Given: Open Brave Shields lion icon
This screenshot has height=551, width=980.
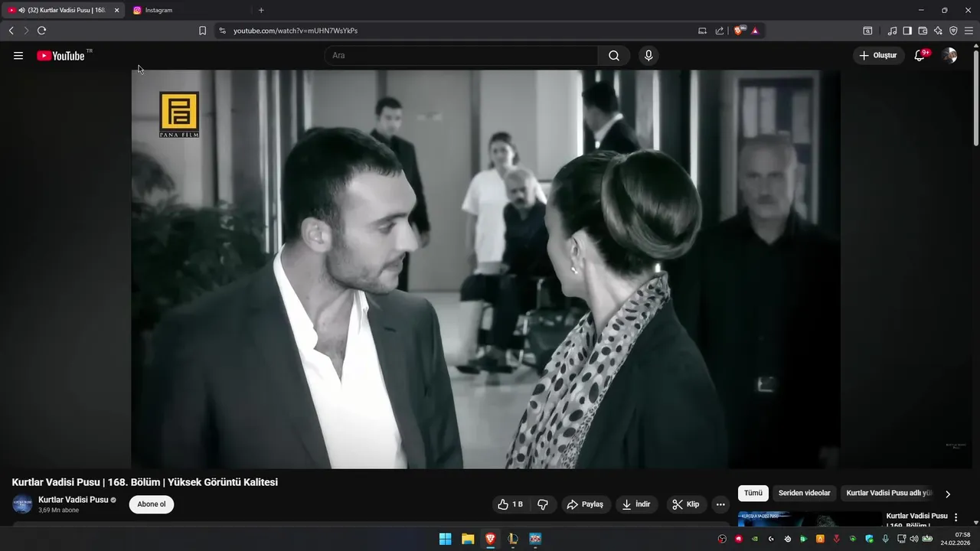Looking at the screenshot, I should [739, 31].
